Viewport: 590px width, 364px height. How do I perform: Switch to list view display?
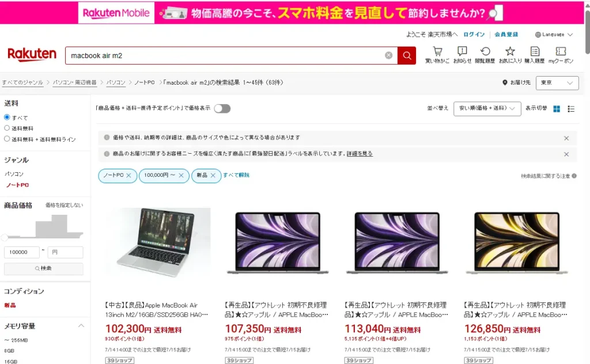tap(571, 109)
